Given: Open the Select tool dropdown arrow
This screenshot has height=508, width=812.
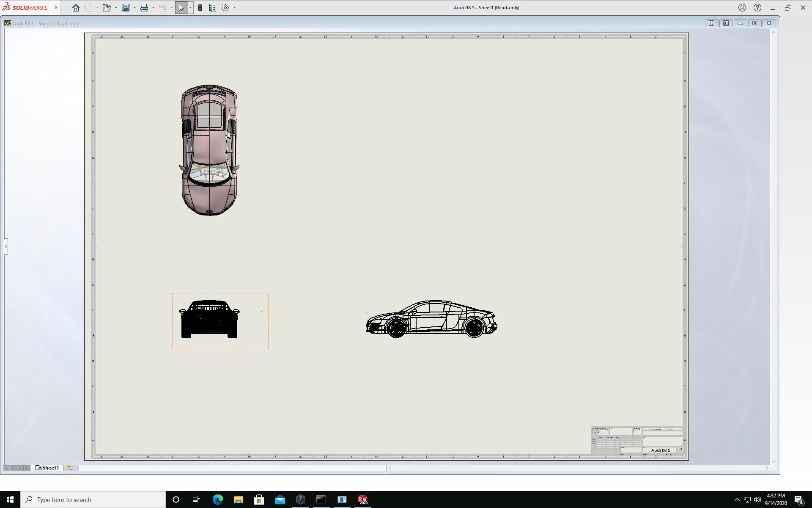Looking at the screenshot, I should point(190,8).
